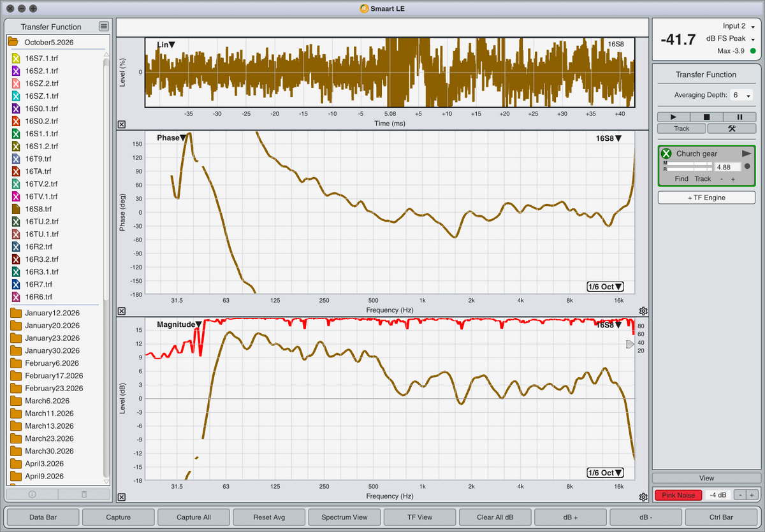This screenshot has height=532, width=765.
Task: Toggle visibility of 16S0.2.trf trace
Action: tap(16, 121)
